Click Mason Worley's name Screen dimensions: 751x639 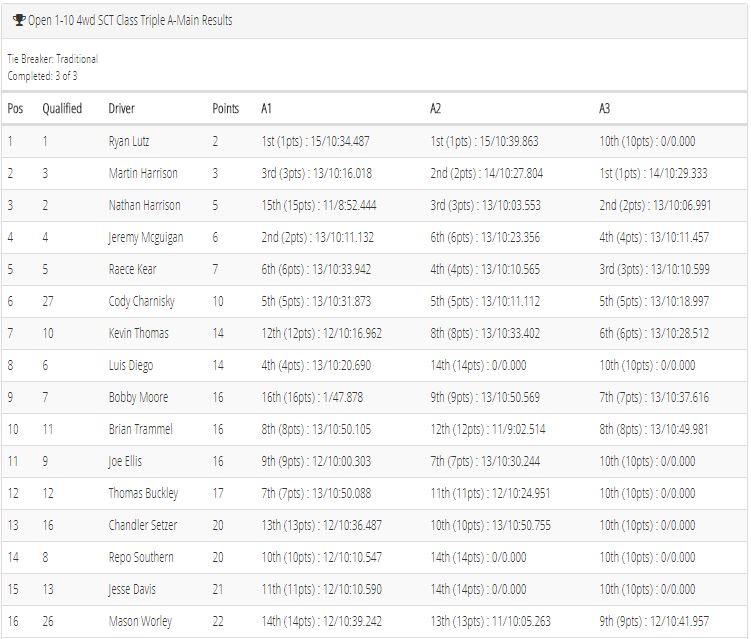[x=140, y=621]
